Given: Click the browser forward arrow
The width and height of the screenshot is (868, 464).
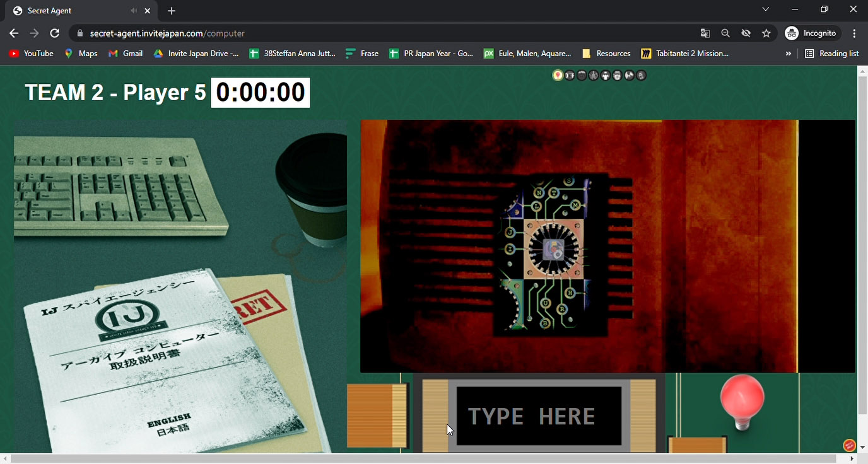Looking at the screenshot, I should [34, 33].
